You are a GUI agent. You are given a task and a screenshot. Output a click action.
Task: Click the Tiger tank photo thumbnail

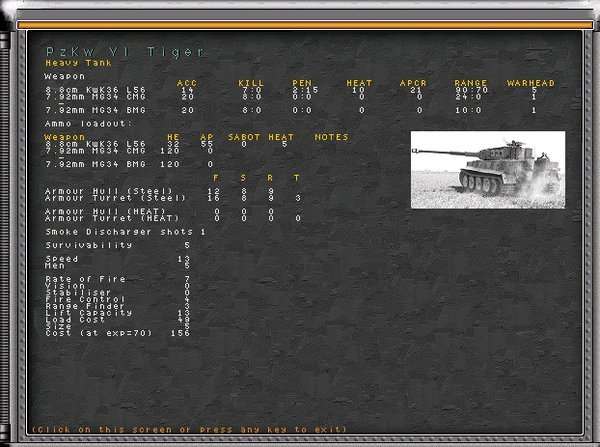[487, 169]
